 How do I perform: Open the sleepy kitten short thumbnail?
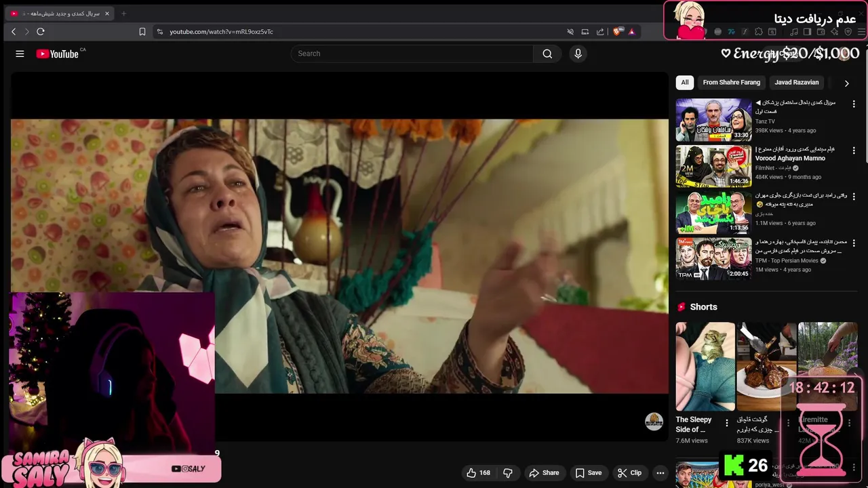(x=705, y=366)
